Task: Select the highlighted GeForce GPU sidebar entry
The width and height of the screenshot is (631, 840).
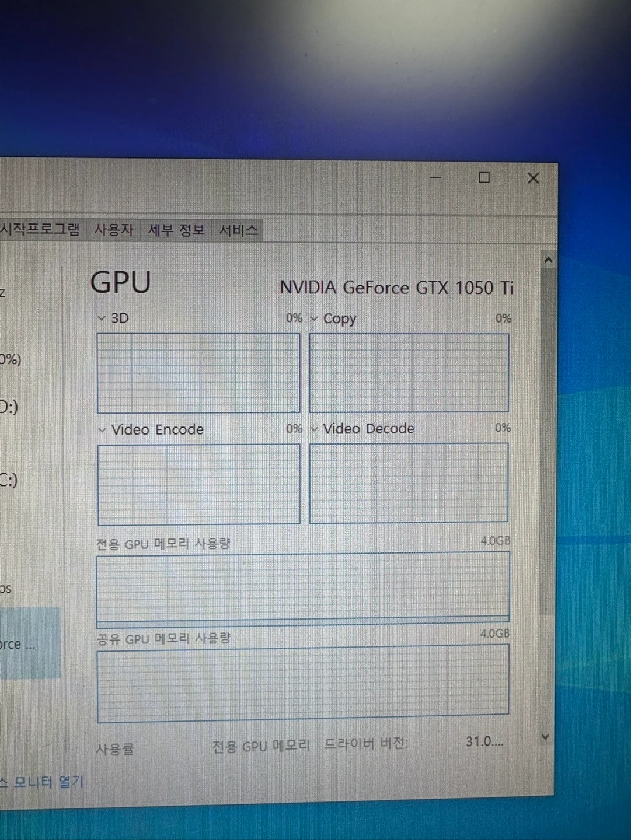Action: coord(30,643)
